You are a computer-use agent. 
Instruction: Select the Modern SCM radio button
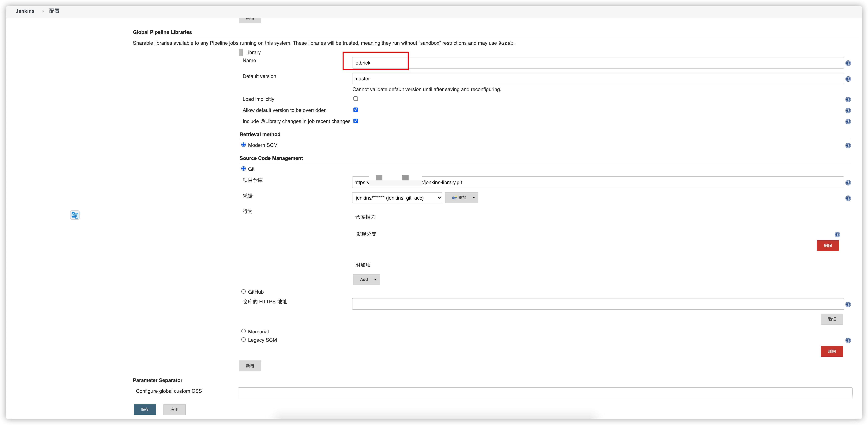click(x=243, y=145)
